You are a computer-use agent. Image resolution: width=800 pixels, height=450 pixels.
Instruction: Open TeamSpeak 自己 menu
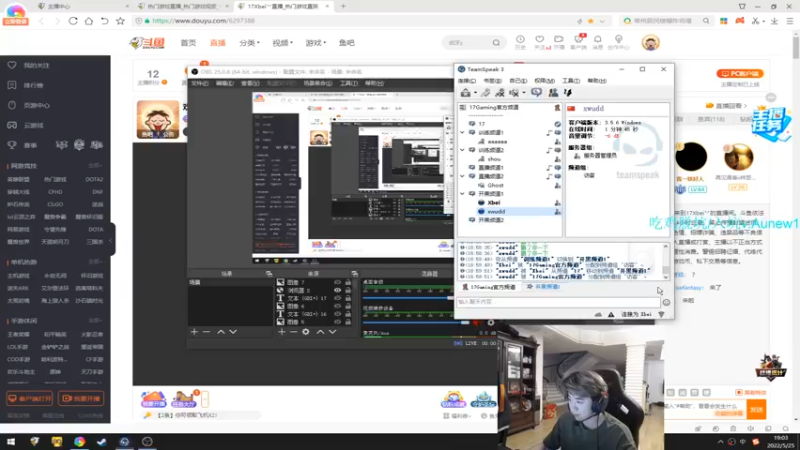tap(518, 81)
